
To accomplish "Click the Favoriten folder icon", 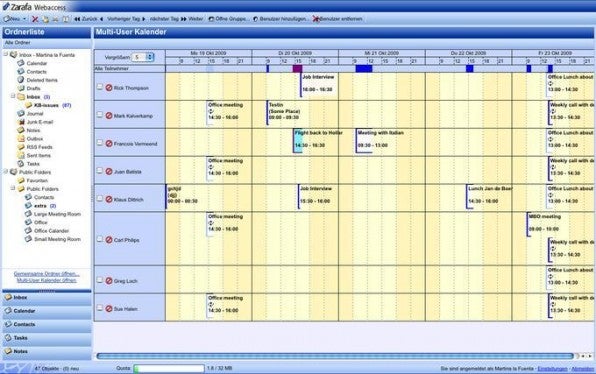I will coord(21,180).
